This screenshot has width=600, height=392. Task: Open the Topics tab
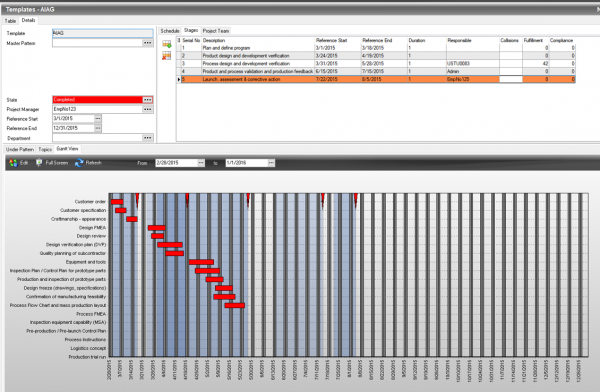click(45, 149)
